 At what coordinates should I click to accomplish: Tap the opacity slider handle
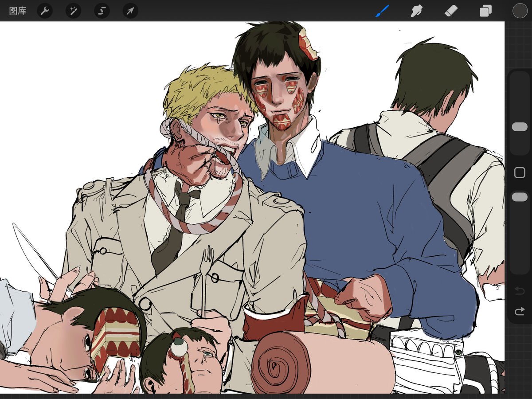tap(519, 196)
